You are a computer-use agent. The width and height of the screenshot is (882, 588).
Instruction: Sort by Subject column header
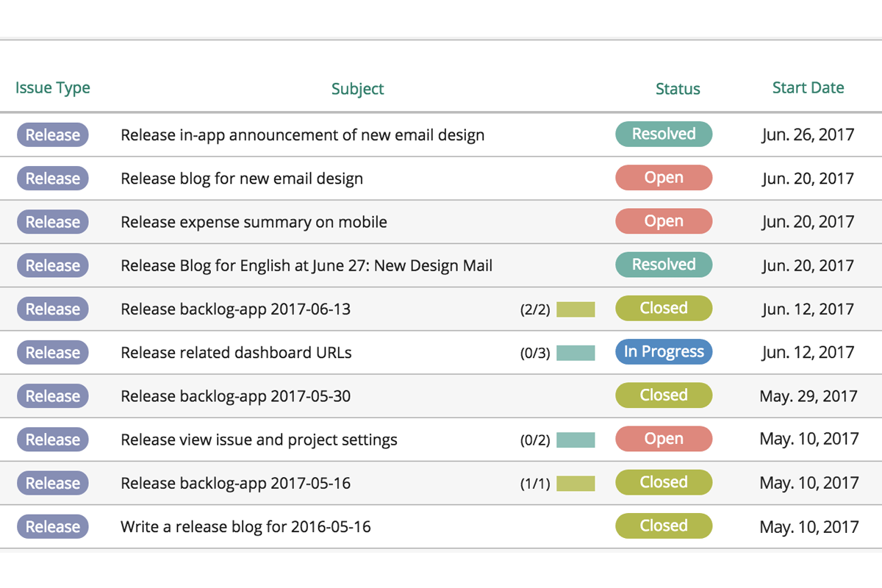tap(357, 89)
